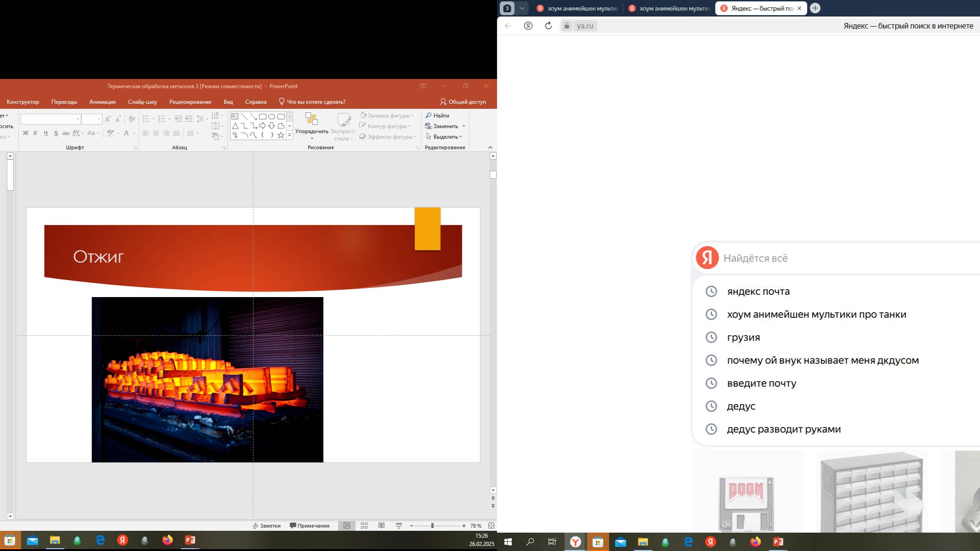Open the Выделить dropdown menu
This screenshot has width=980, height=551.
click(444, 137)
